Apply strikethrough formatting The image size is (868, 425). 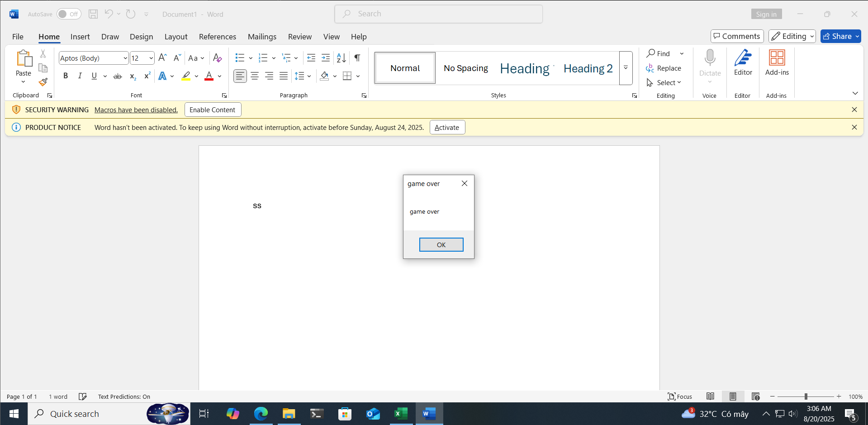pyautogui.click(x=118, y=76)
